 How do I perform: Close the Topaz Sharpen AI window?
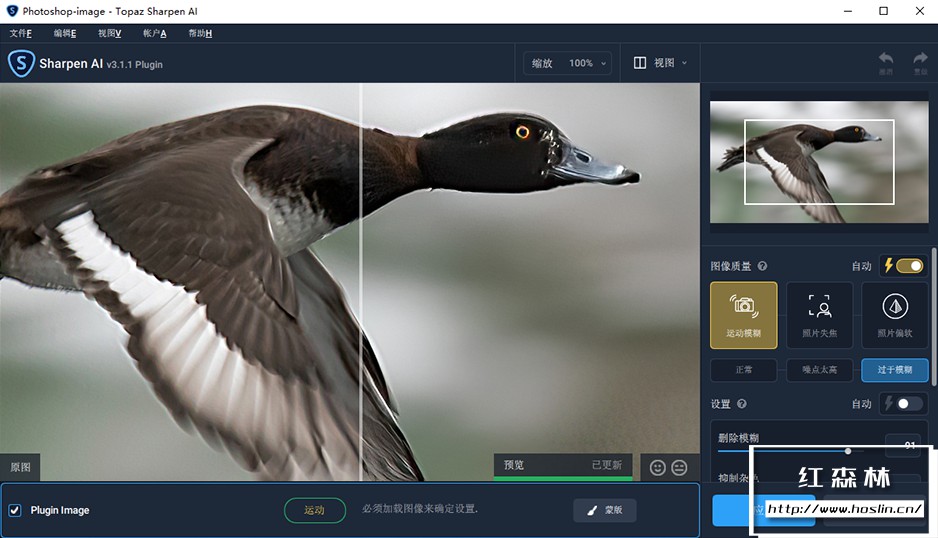coord(920,11)
